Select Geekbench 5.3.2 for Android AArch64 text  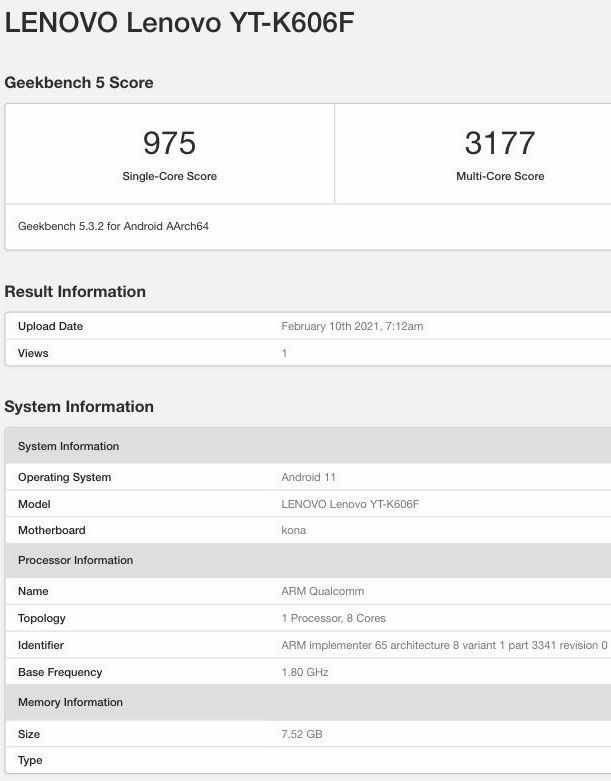pyautogui.click(x=113, y=226)
